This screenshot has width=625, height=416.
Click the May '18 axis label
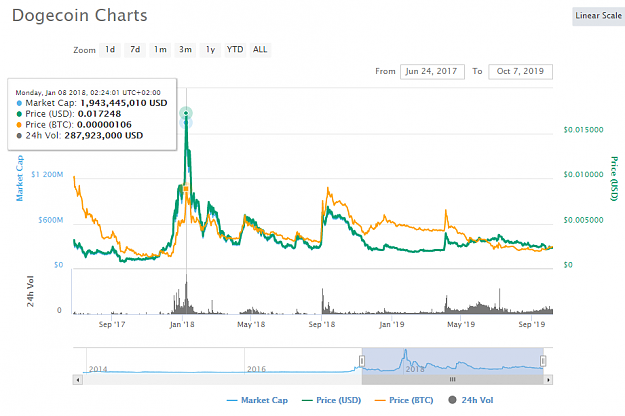251,324
